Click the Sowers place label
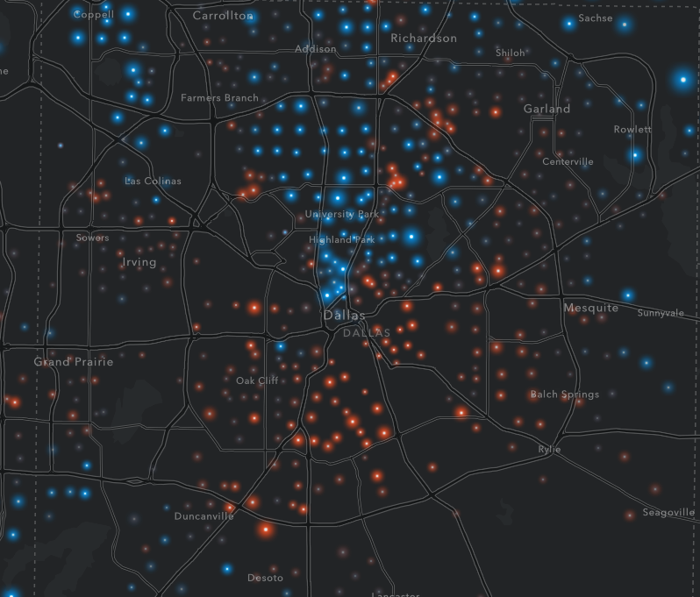This screenshot has height=597, width=700. [92, 238]
